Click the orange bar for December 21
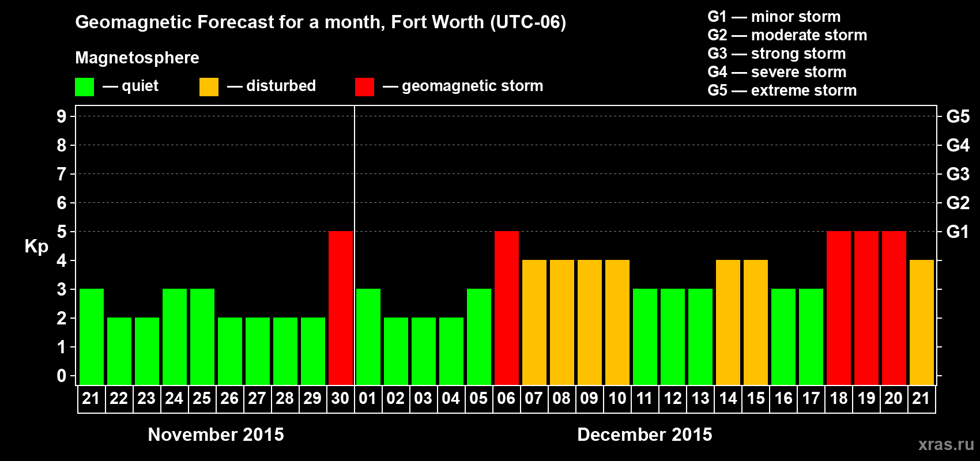This screenshot has width=980, height=461. pyautogui.click(x=922, y=322)
